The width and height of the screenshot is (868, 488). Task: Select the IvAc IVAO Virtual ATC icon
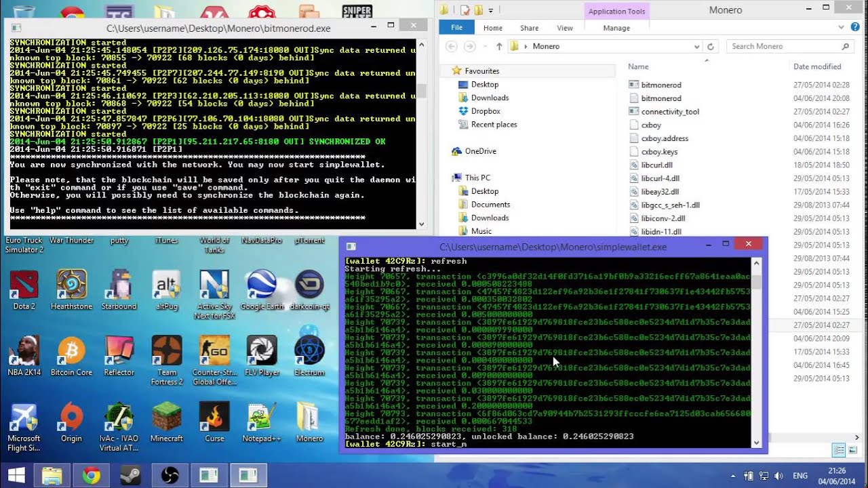click(x=119, y=427)
